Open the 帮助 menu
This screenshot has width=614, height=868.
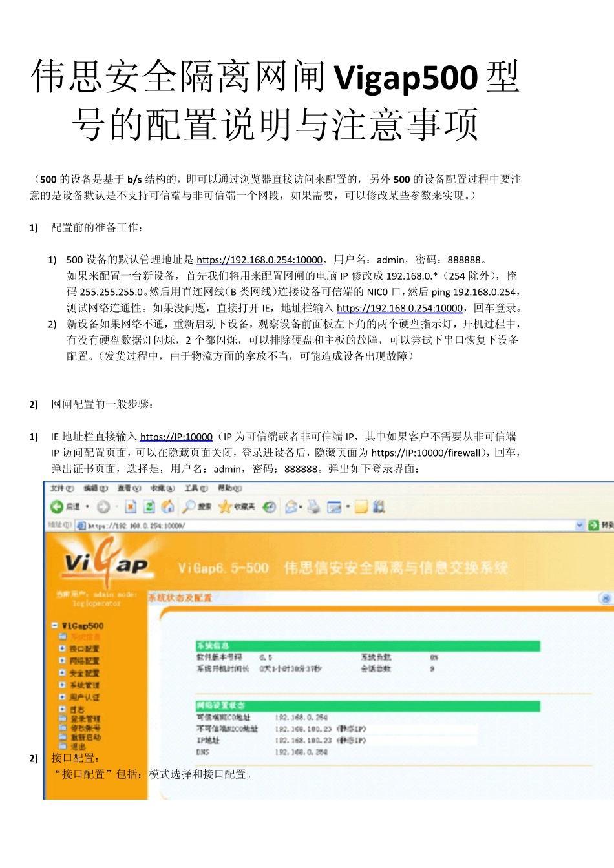point(229,488)
